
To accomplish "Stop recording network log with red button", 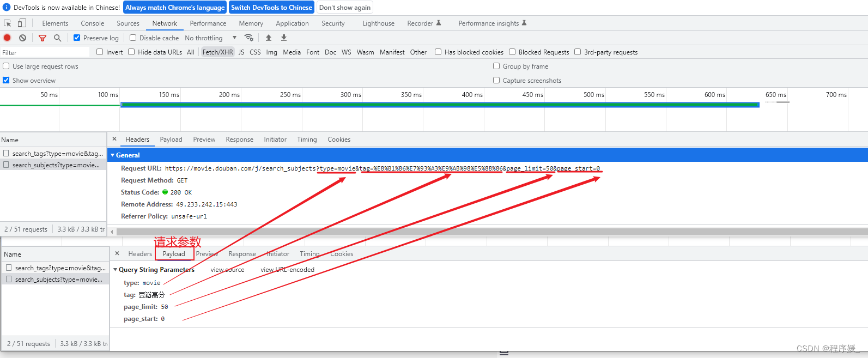I will click(x=7, y=38).
